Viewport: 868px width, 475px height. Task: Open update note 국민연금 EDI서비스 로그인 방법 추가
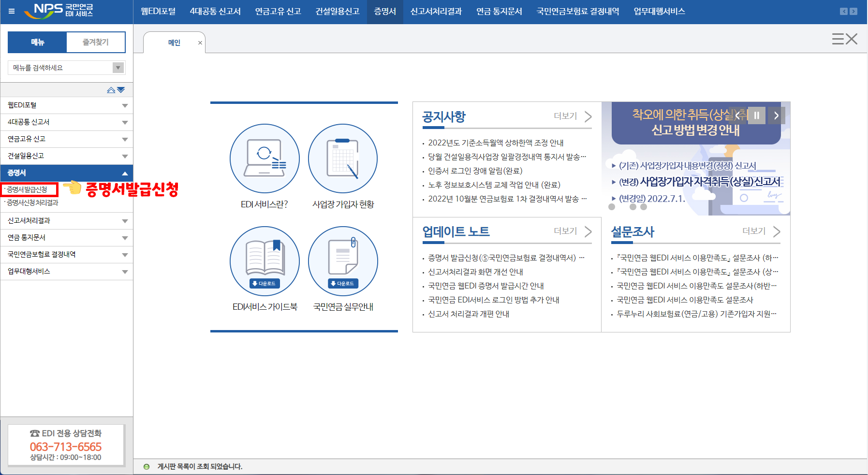[x=494, y=300]
